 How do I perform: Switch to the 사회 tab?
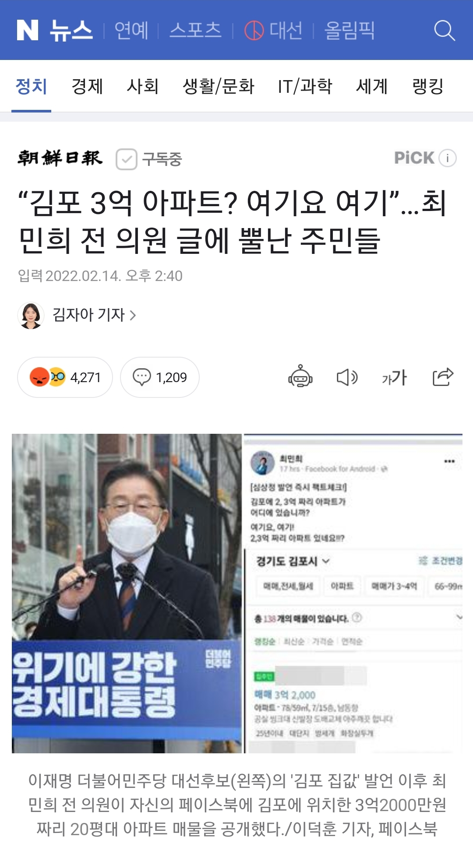[x=142, y=86]
